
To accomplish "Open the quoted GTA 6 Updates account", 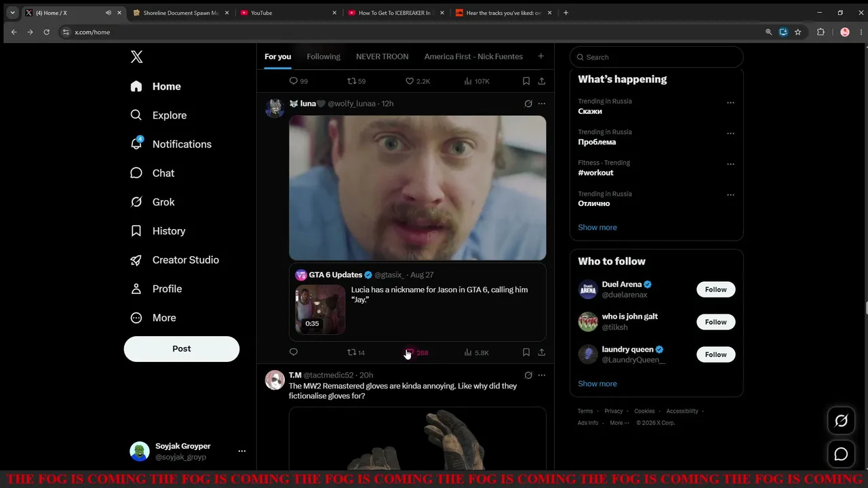I will pos(335,274).
